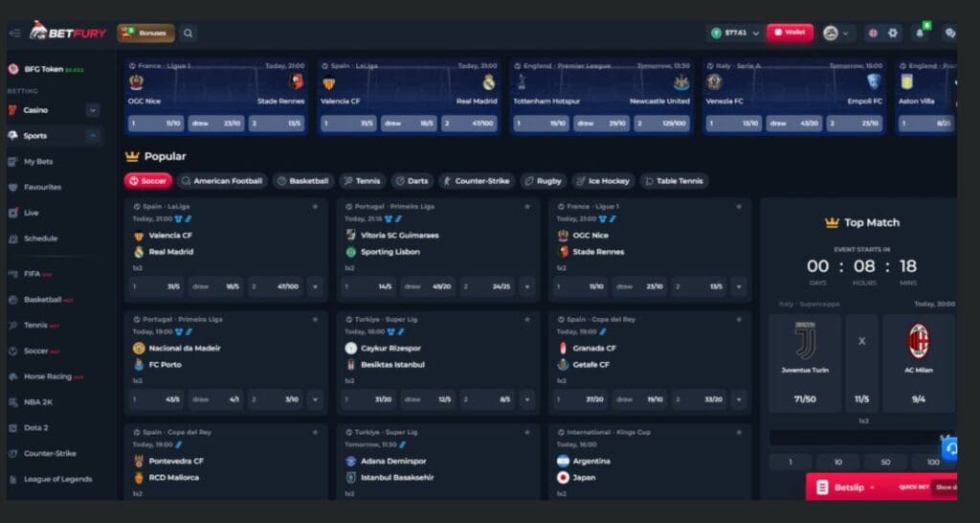
Task: Collapse the sidebar with the menu icon
Action: 15,34
